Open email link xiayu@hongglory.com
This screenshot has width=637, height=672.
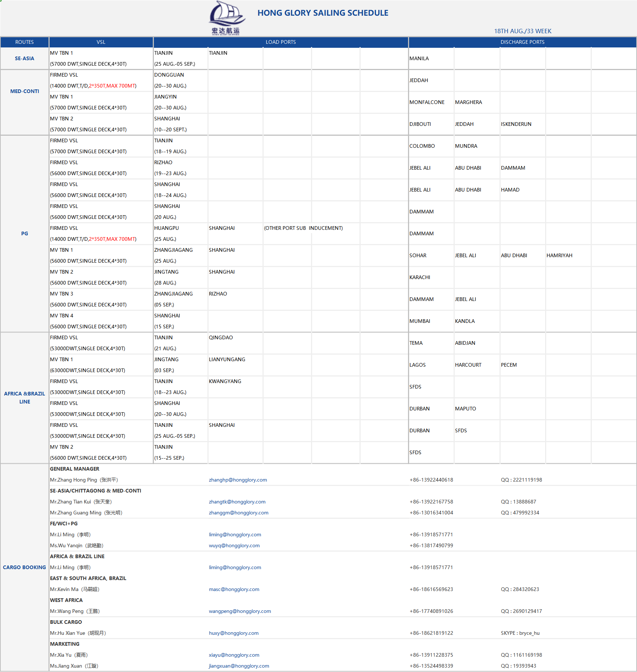[234, 655]
